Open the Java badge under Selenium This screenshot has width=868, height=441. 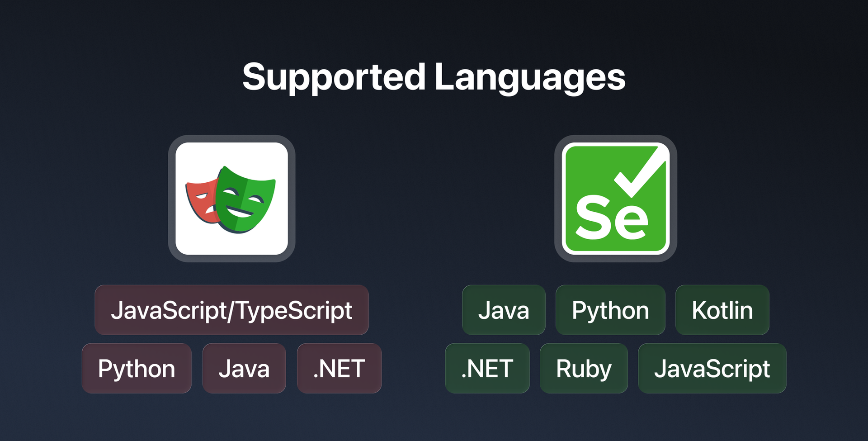504,310
